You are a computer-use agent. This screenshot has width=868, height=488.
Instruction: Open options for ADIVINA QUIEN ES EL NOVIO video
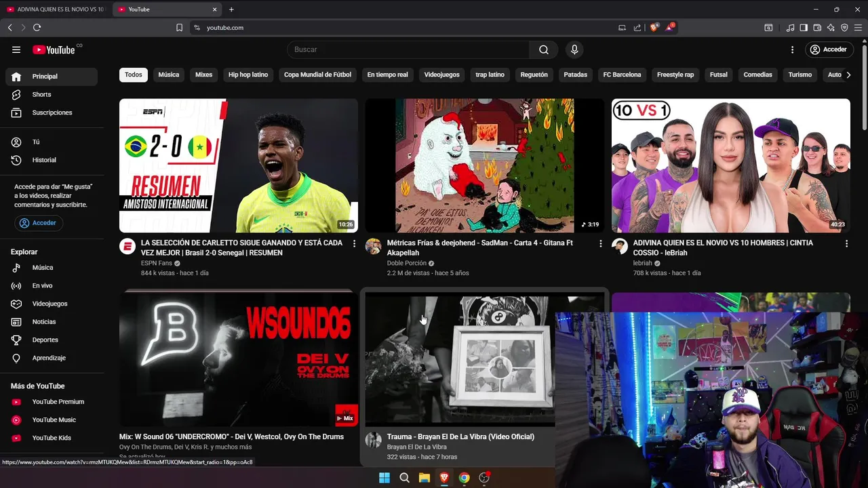click(846, 243)
